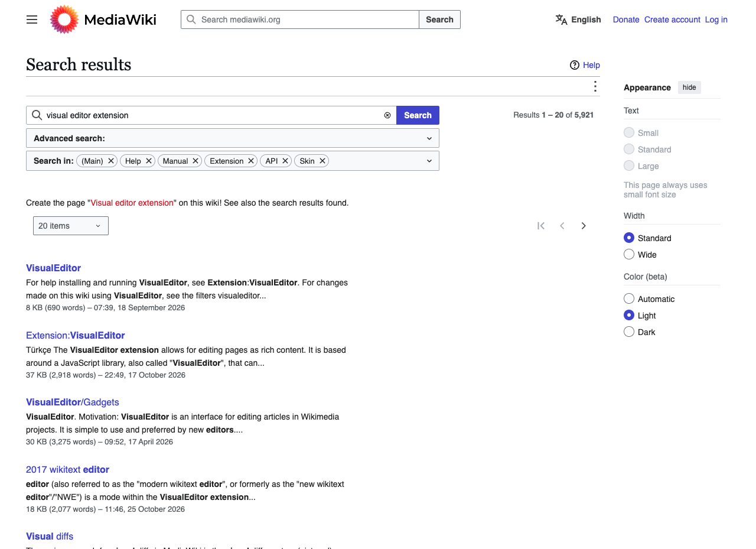Remove the Manual namespace tag
This screenshot has height=549, width=756.
click(x=195, y=161)
